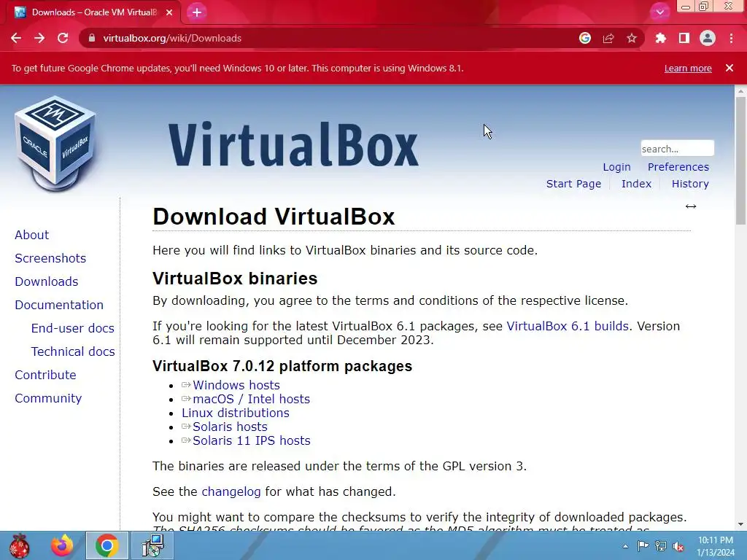Download the Solaris hosts package
The height and width of the screenshot is (560, 747).
click(x=230, y=427)
